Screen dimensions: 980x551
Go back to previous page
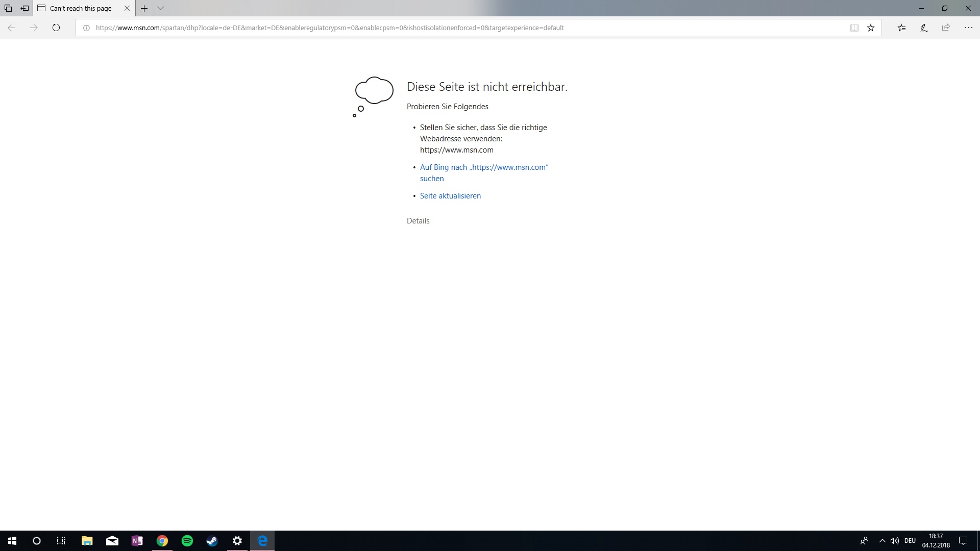(12, 28)
